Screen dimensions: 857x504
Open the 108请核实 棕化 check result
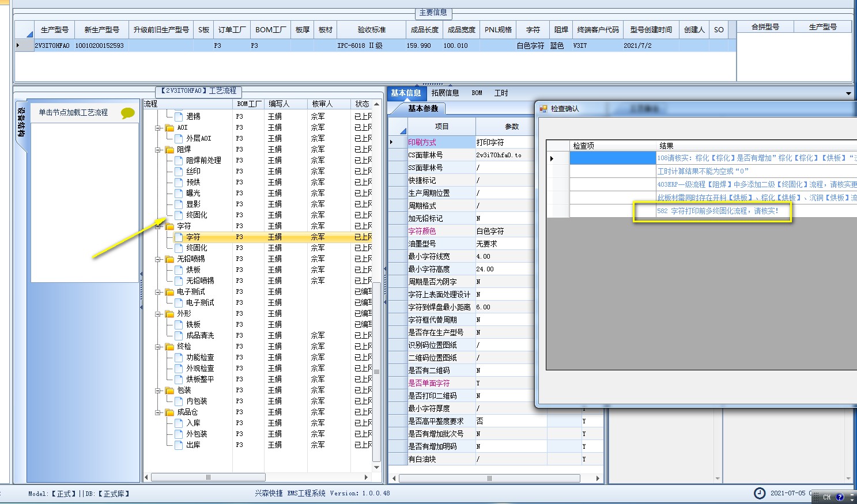coord(756,158)
